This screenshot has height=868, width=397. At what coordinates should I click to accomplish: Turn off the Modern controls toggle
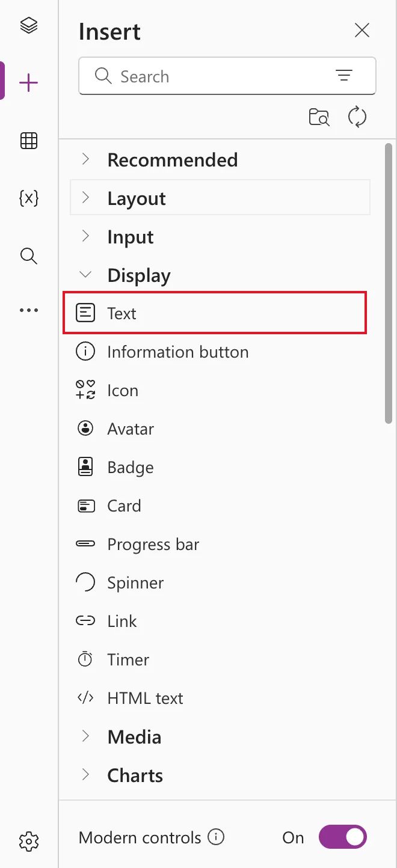pos(343,837)
